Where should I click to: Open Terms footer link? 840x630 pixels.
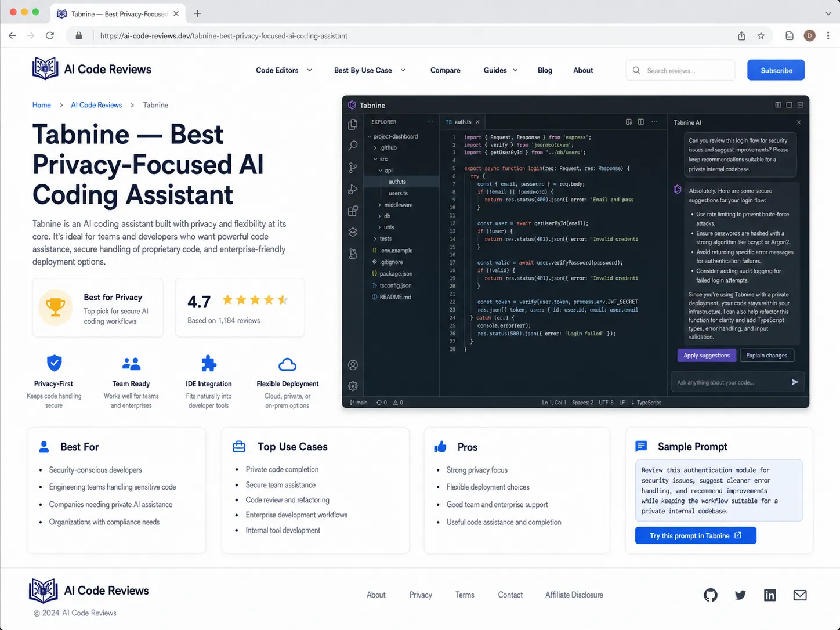point(465,595)
